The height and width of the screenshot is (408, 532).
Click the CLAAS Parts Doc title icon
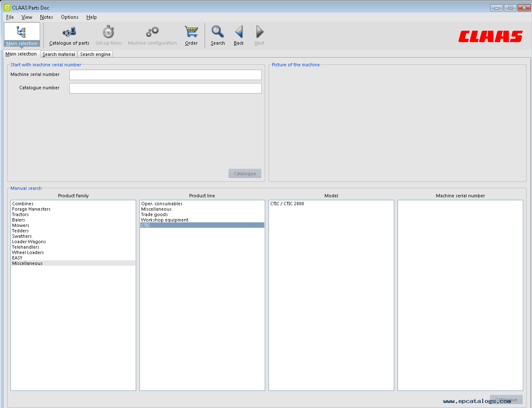pos(7,8)
